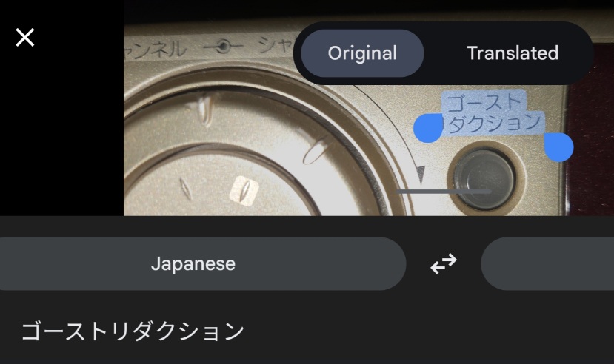Tap the round gray button in the photo
This screenshot has height=364, width=614.
coord(484,180)
